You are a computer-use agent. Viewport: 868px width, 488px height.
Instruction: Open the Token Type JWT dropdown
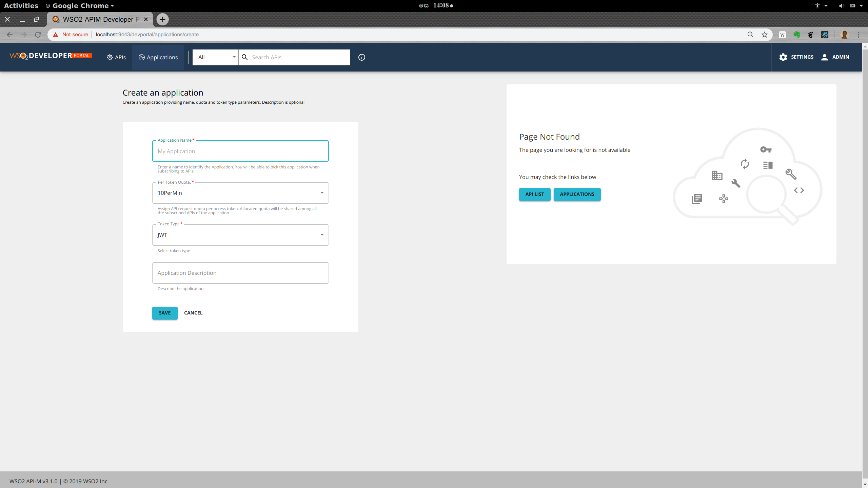[240, 235]
